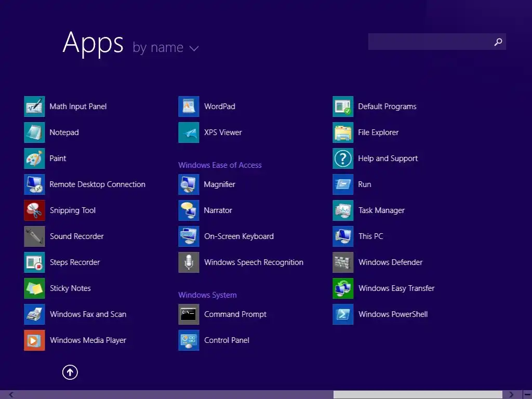This screenshot has width=532, height=399.
Task: Open the 'by name' sort dropdown
Action: (165, 47)
